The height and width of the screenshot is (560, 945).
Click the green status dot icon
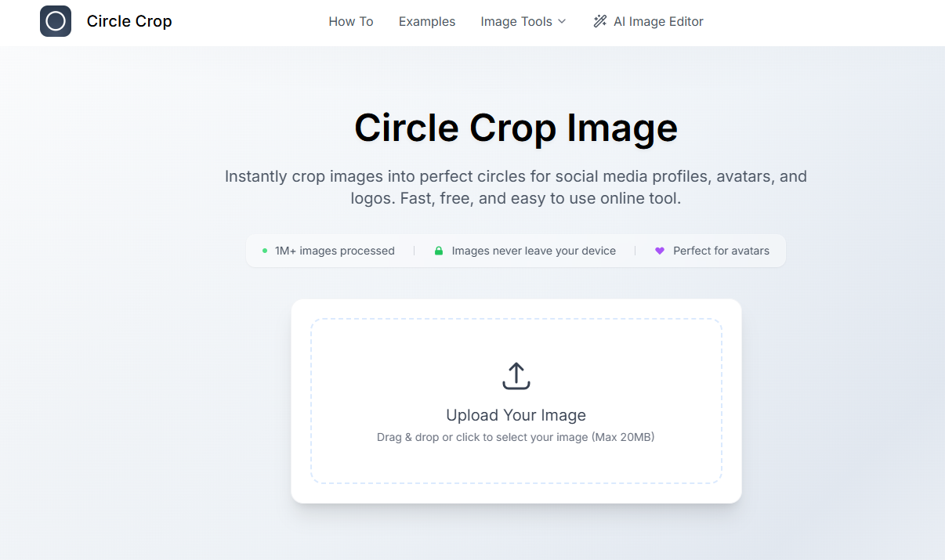(x=264, y=251)
